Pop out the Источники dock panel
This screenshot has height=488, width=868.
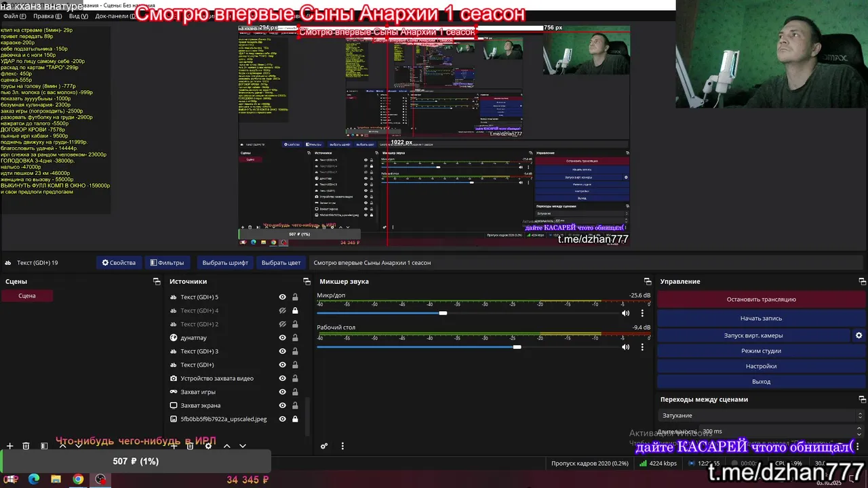tap(307, 281)
